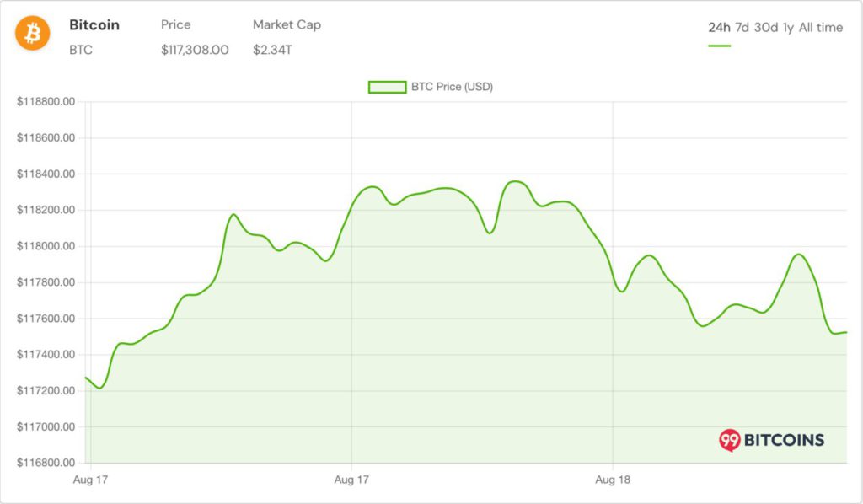Show the All time price chart

pos(821,27)
